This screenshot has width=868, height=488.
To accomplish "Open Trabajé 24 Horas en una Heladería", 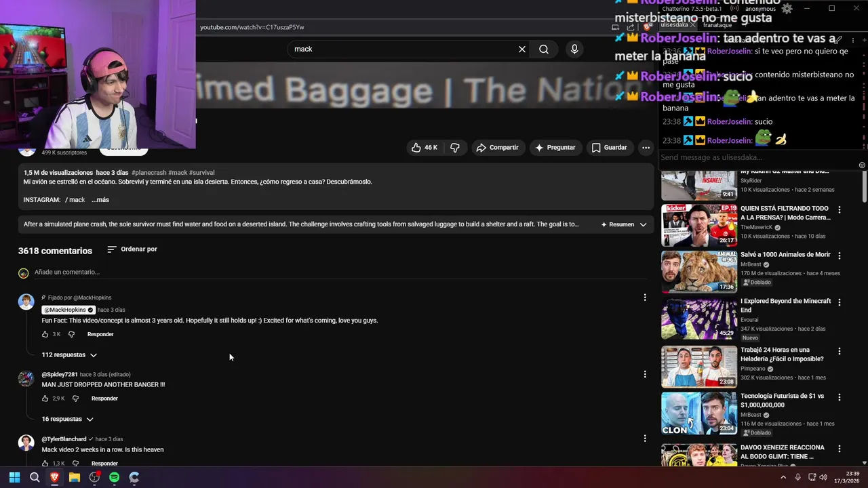I will click(782, 354).
